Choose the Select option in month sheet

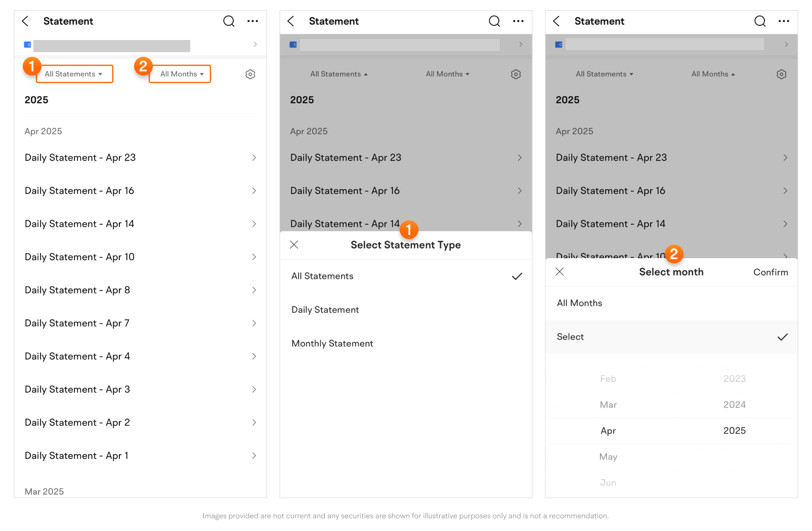pos(570,337)
